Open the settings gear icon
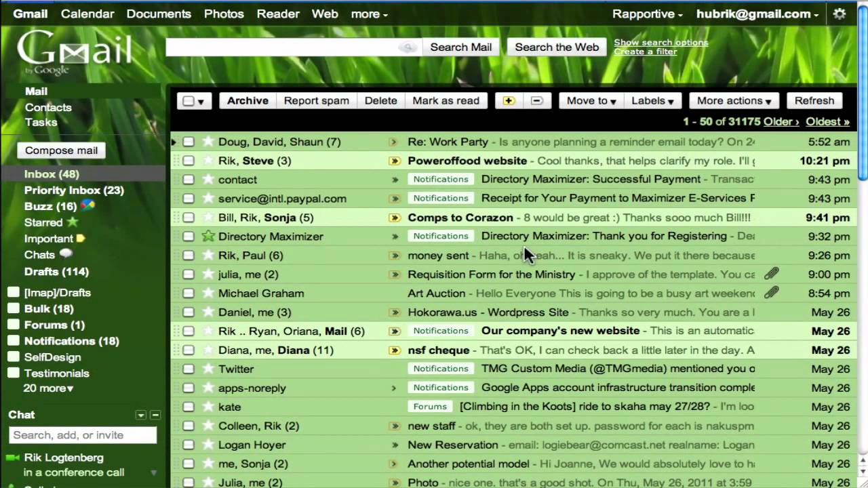Image resolution: width=868 pixels, height=488 pixels. [x=840, y=14]
